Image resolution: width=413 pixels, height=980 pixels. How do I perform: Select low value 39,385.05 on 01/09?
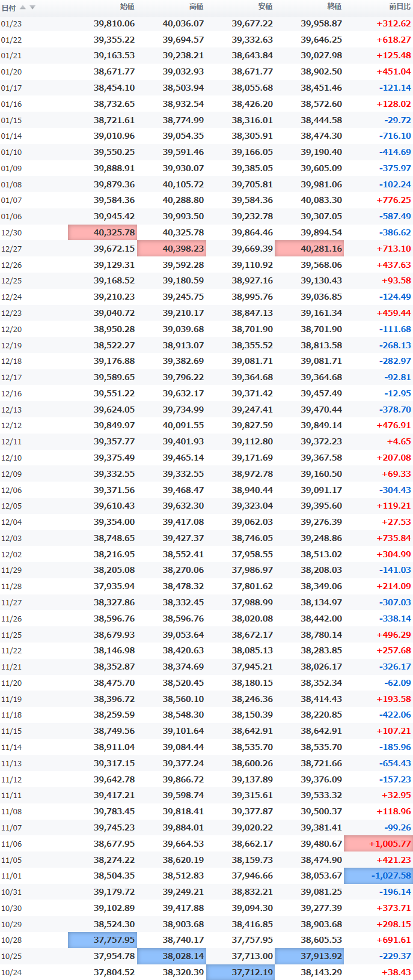pos(252,168)
